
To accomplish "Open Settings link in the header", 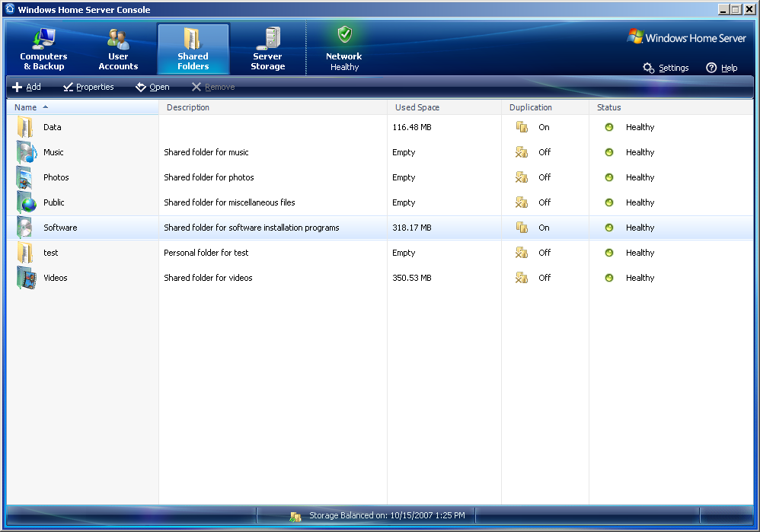I will click(x=674, y=68).
